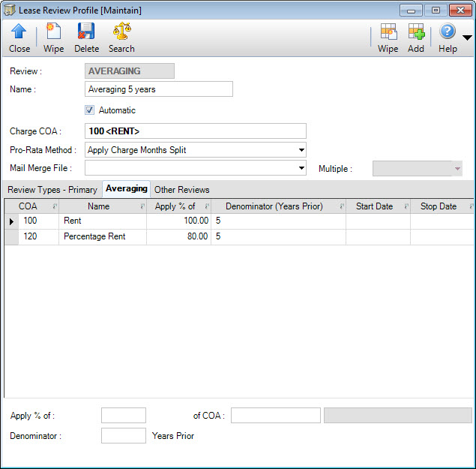Click the Delete floppy disk icon

pos(86,32)
